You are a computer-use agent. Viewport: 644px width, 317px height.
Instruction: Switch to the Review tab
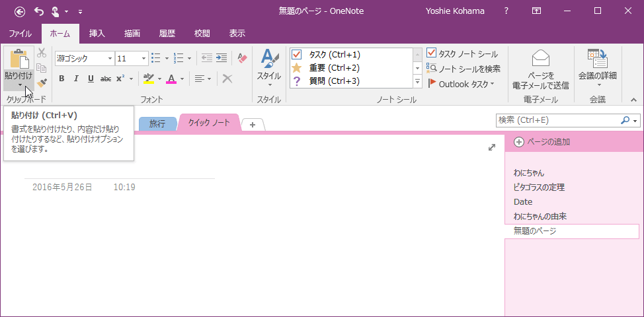(202, 34)
